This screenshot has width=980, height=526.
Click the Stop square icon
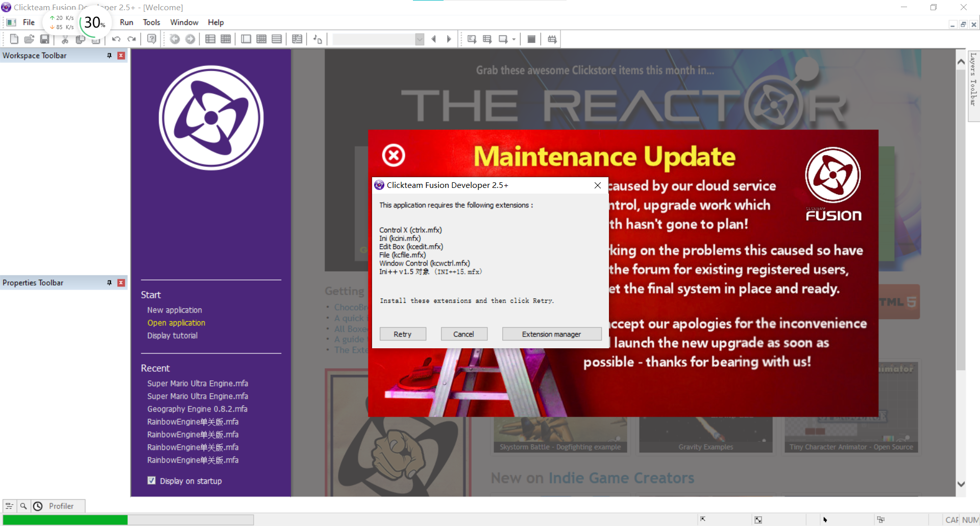pos(531,39)
